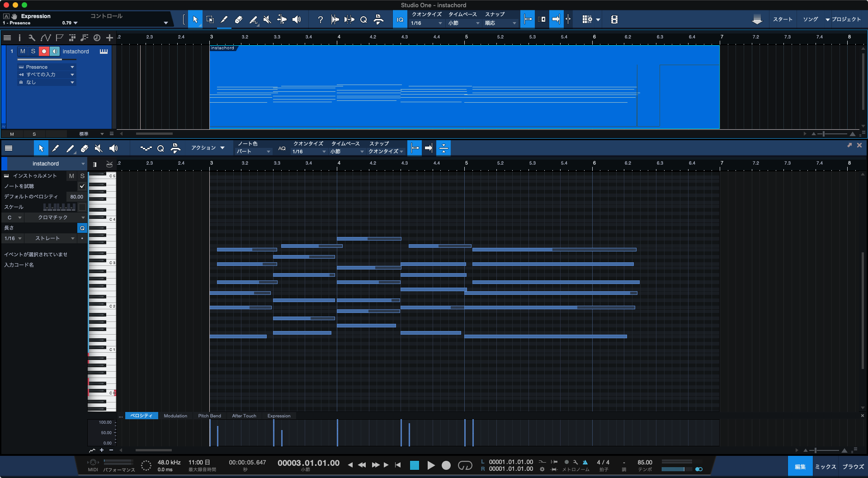Select the Mute tool in top toolbar
This screenshot has width=868, height=478.
pos(267,19)
